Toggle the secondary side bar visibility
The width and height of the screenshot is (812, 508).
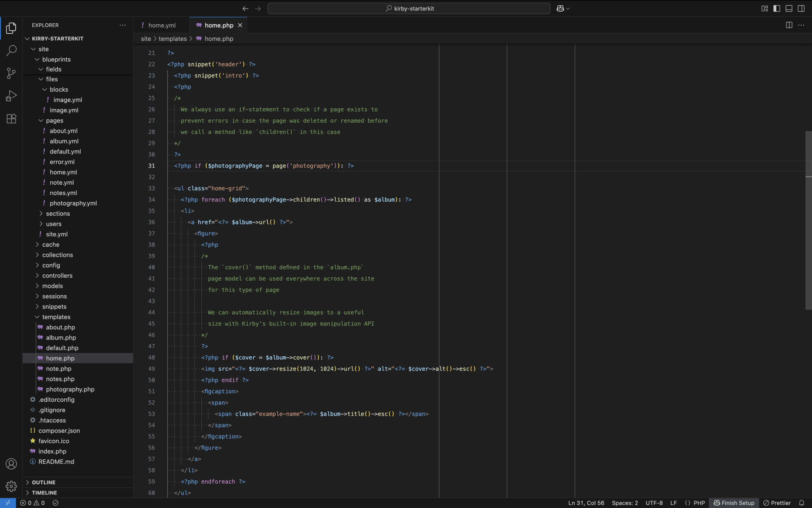pyautogui.click(x=801, y=8)
